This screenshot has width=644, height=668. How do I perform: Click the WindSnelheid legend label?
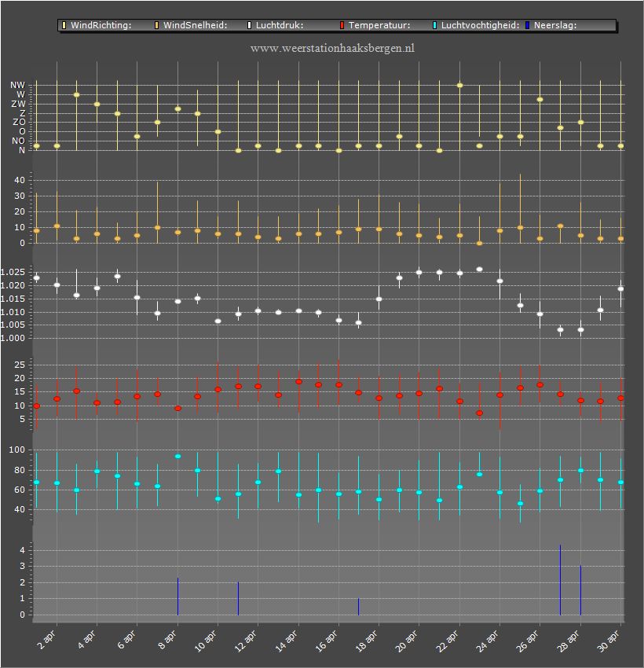[196, 25]
